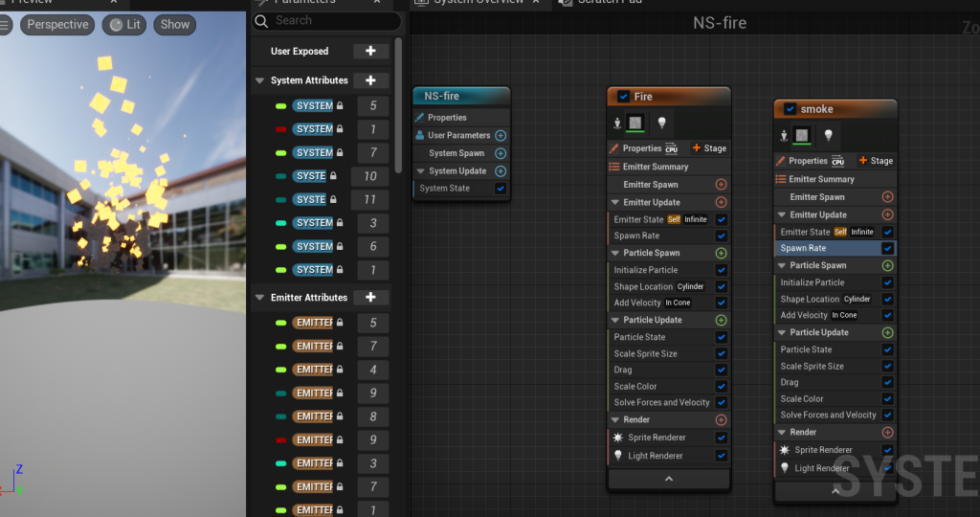Collapse Fire Render group
This screenshot has width=980, height=517.
(615, 420)
